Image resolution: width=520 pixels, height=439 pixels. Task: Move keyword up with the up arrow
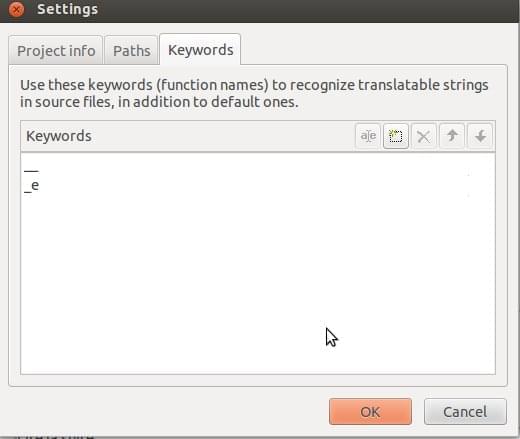452,136
